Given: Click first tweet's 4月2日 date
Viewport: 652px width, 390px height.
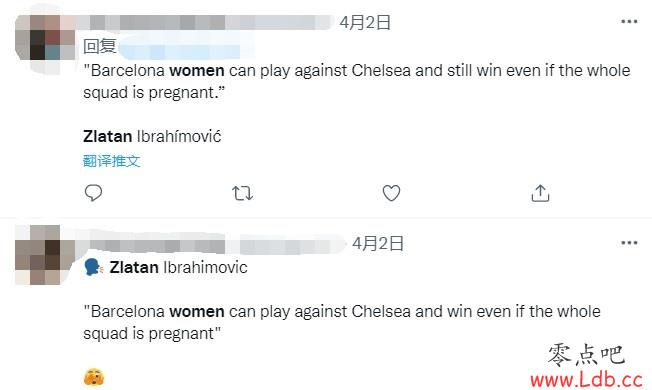Looking at the screenshot, I should pos(365,22).
